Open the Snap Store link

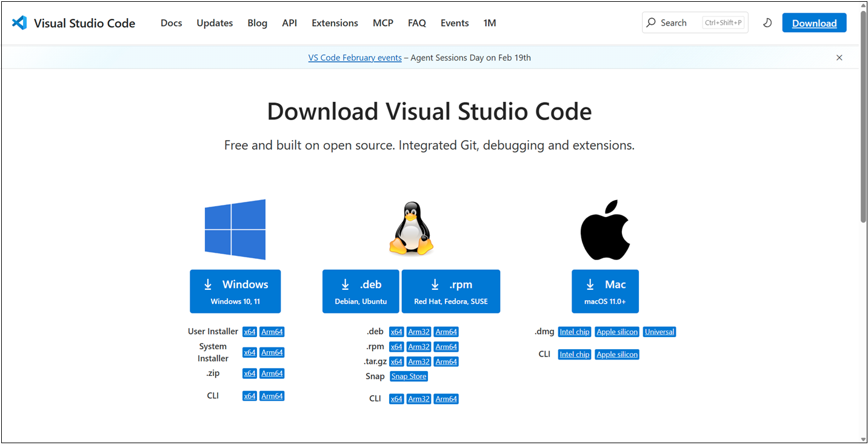(x=409, y=376)
